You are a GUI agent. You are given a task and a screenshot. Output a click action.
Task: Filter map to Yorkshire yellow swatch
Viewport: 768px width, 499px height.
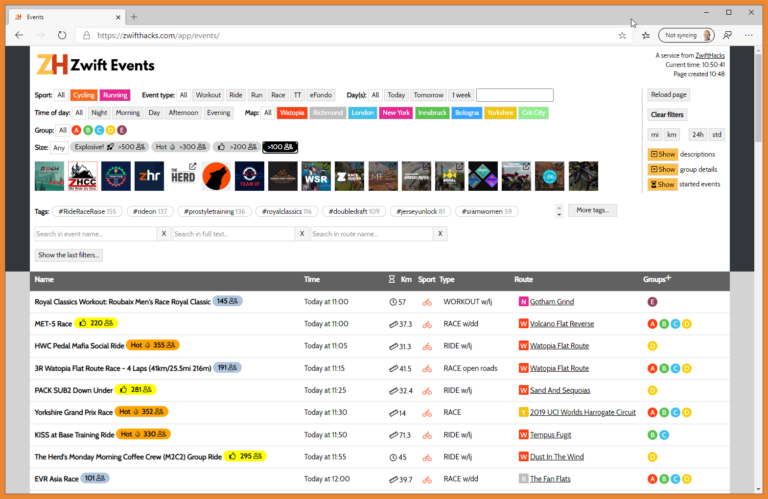tap(500, 113)
